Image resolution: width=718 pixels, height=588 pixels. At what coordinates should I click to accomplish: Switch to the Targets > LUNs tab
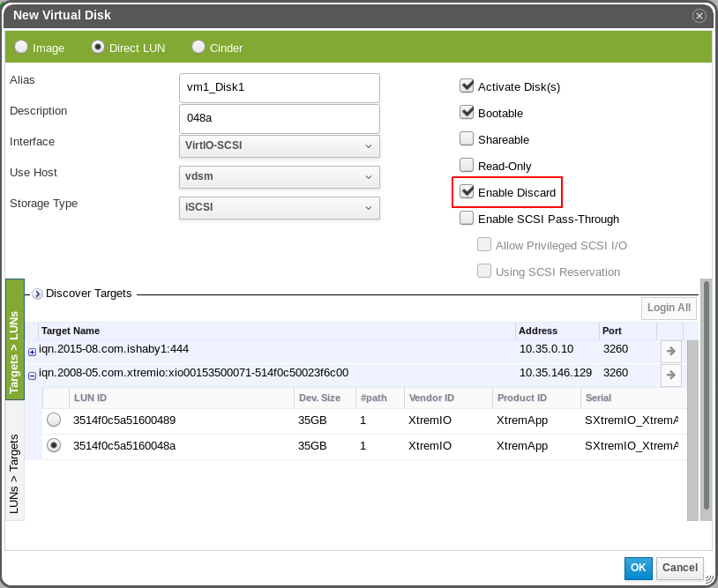tap(15, 339)
